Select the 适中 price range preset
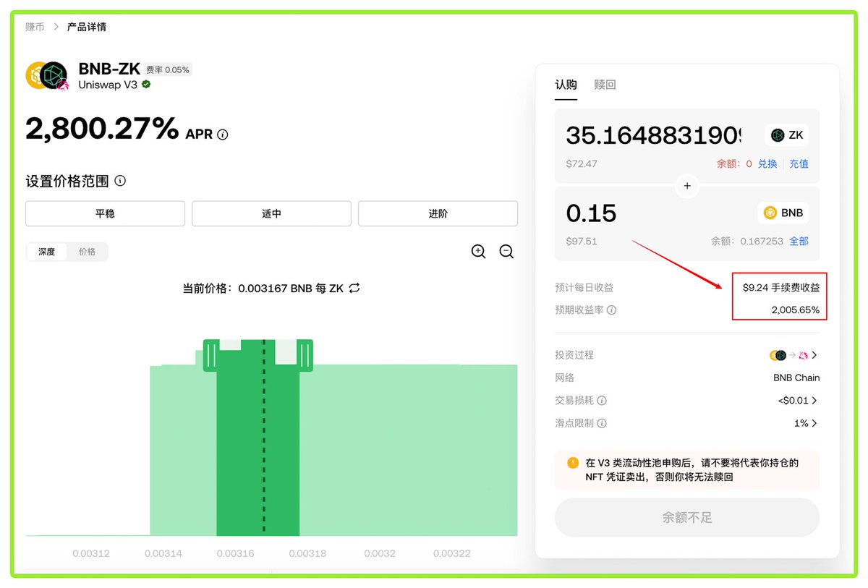This screenshot has width=868, height=588. click(271, 214)
